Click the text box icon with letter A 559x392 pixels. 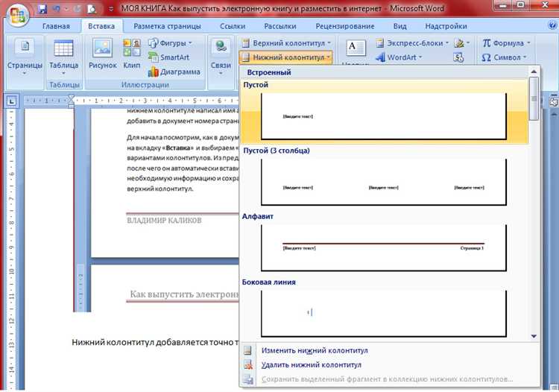click(356, 48)
